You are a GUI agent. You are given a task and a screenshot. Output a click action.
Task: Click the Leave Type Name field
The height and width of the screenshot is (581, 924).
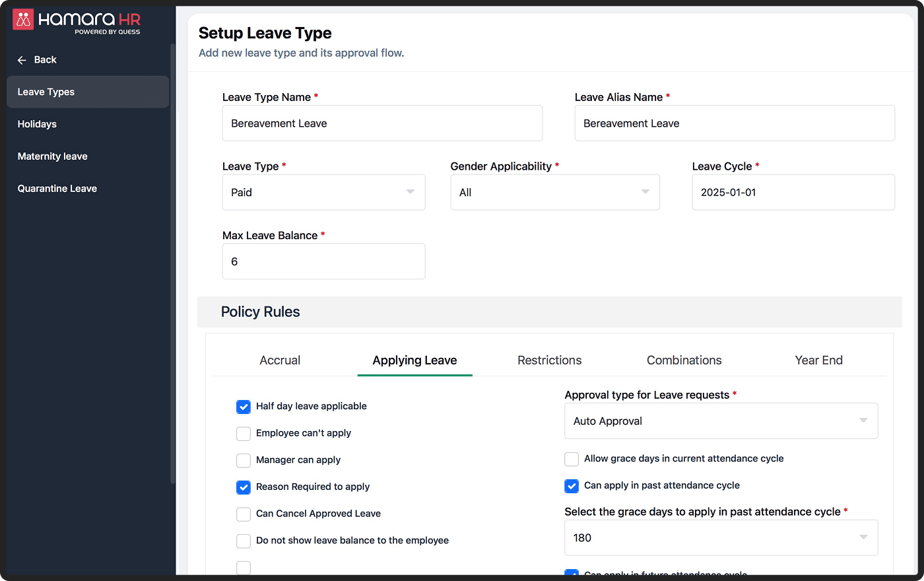click(382, 123)
